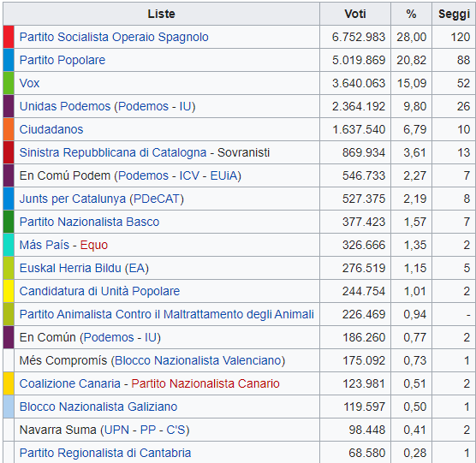Open Sinistra Repubblicana di Catalogna link
The width and height of the screenshot is (476, 463).
point(113,152)
